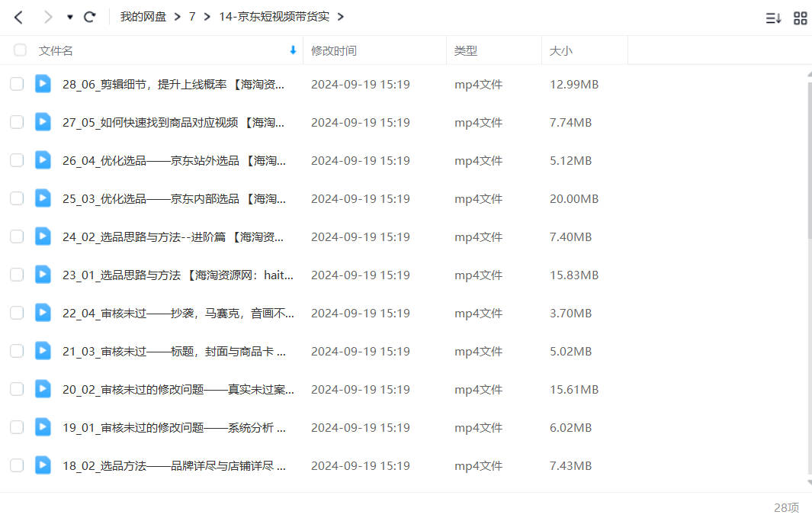Check the box for 24_02_选品思路与方法 file
812x518 pixels.
coord(17,236)
